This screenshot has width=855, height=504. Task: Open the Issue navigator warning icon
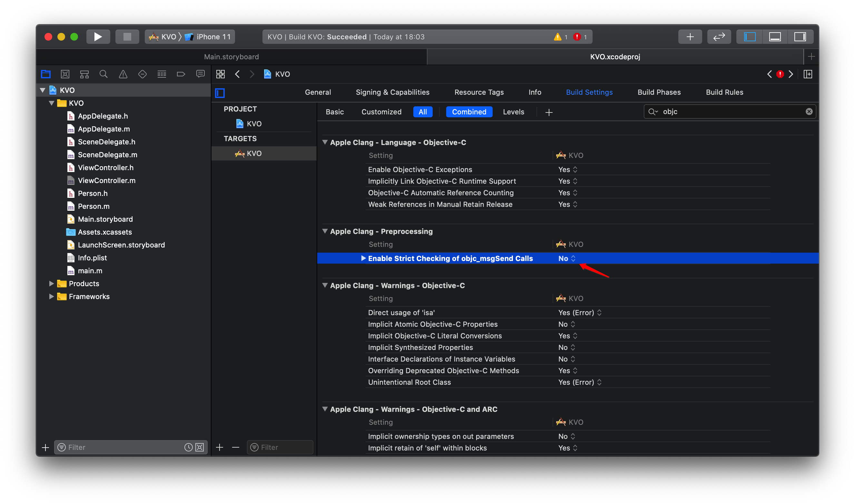[123, 74]
